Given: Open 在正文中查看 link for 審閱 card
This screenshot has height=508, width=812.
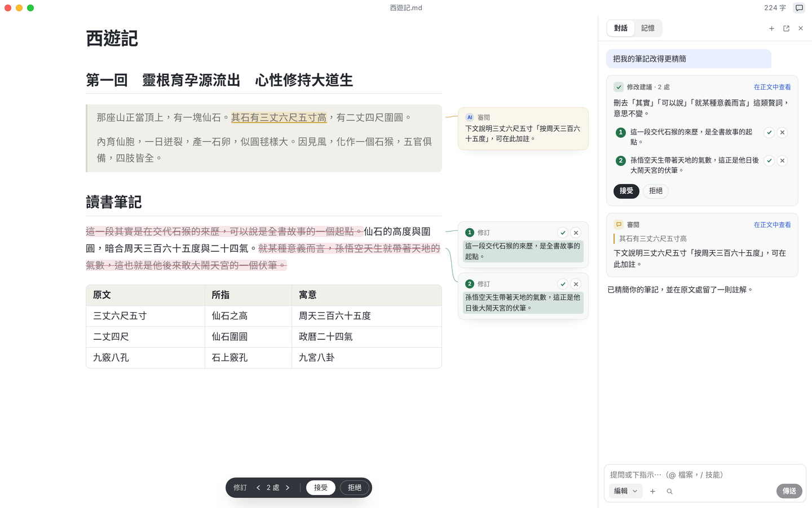Looking at the screenshot, I should tap(773, 225).
